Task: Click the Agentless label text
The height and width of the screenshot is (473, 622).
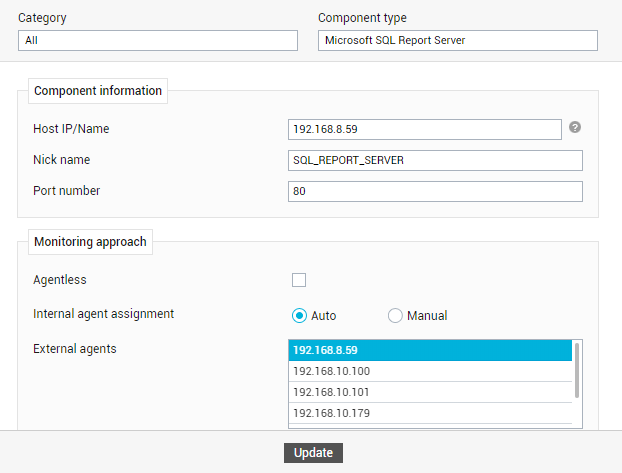Action: (x=60, y=280)
